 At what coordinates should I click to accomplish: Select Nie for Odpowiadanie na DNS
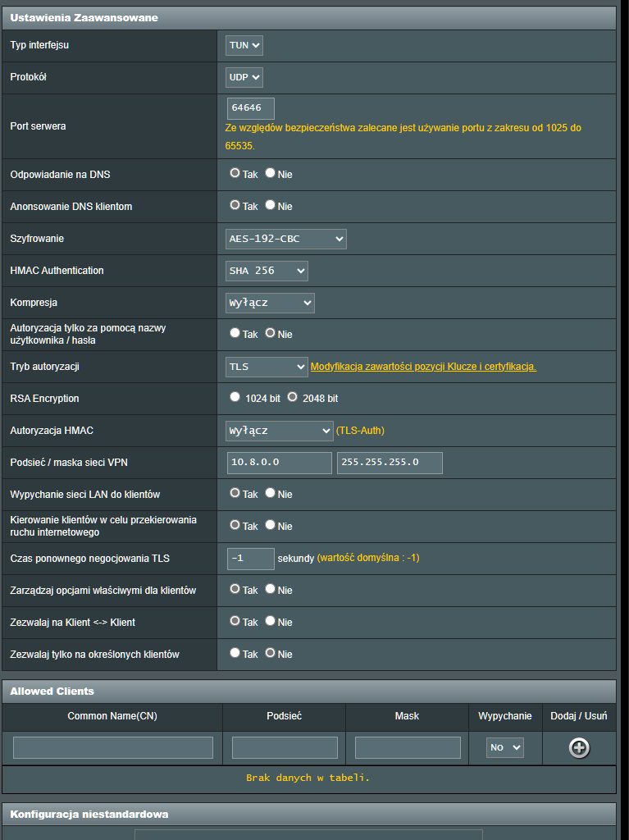point(270,173)
